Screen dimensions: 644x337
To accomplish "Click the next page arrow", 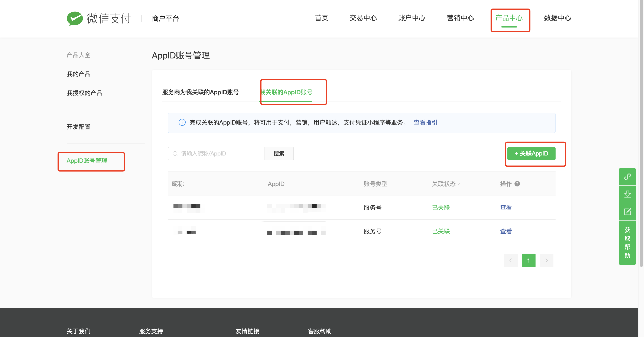I will point(546,260).
